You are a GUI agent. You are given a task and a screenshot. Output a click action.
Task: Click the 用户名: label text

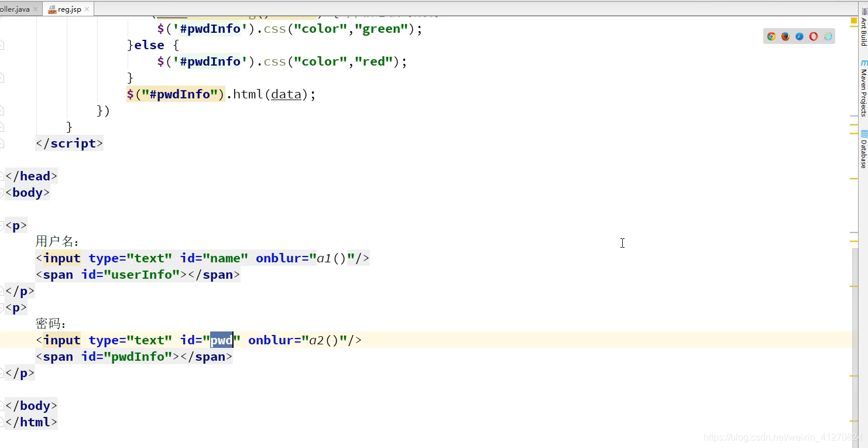(x=57, y=241)
